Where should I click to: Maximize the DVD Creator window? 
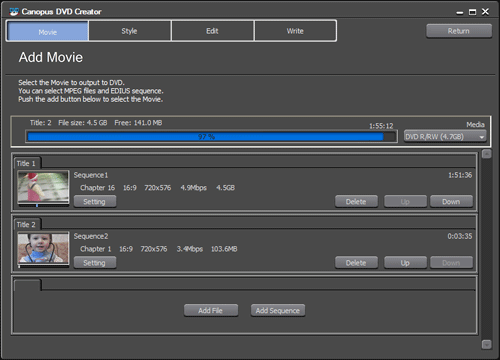click(x=472, y=12)
